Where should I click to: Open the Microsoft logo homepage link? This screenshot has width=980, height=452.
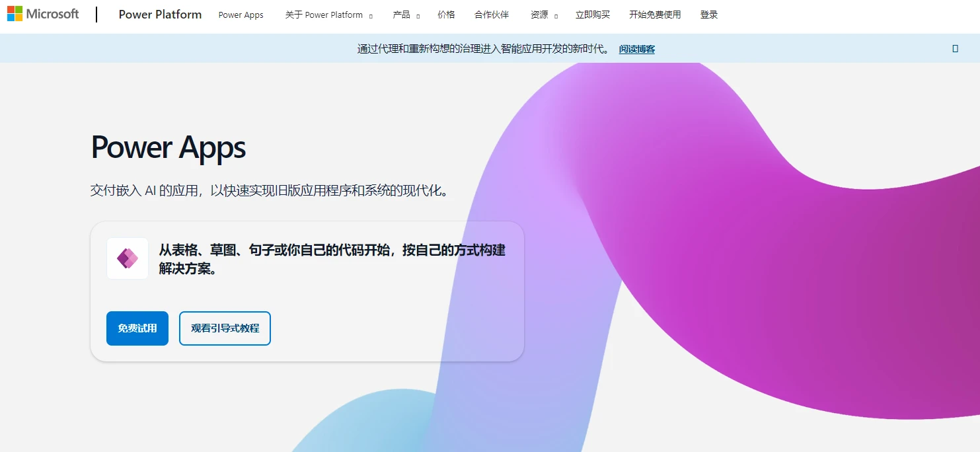coord(43,14)
